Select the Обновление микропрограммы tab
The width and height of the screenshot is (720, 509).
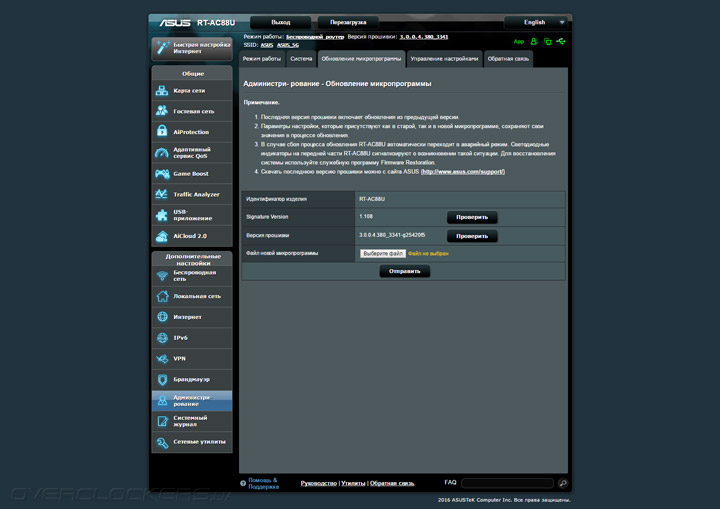[x=361, y=59]
